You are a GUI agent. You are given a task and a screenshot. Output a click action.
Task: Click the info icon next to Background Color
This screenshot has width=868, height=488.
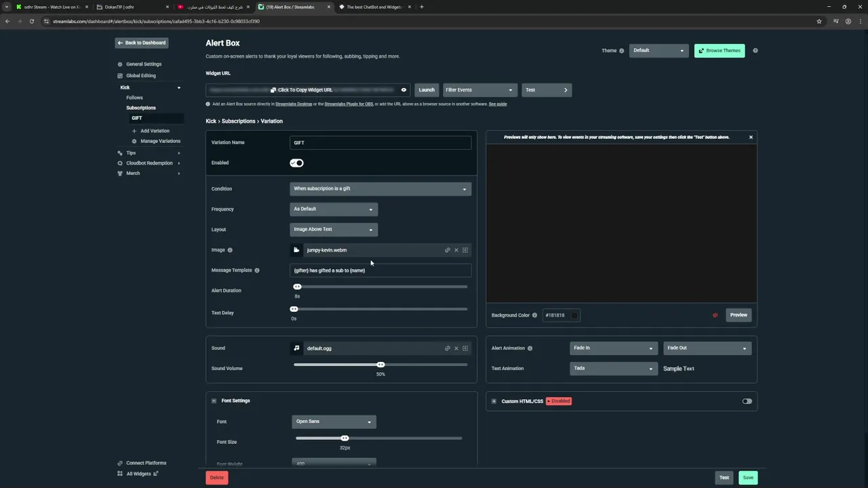tap(534, 315)
